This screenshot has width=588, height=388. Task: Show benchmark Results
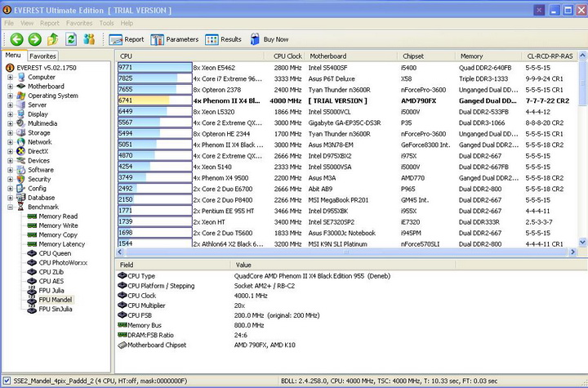pyautogui.click(x=223, y=39)
